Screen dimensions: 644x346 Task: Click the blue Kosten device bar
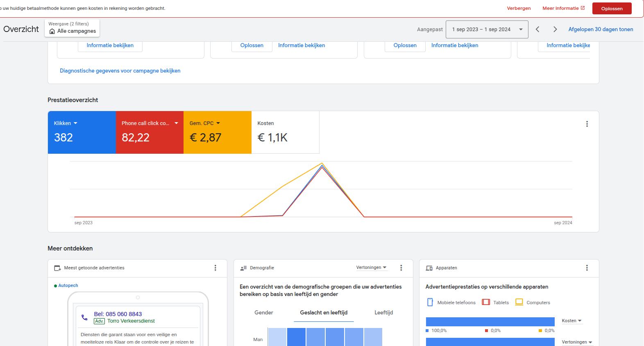(490, 322)
